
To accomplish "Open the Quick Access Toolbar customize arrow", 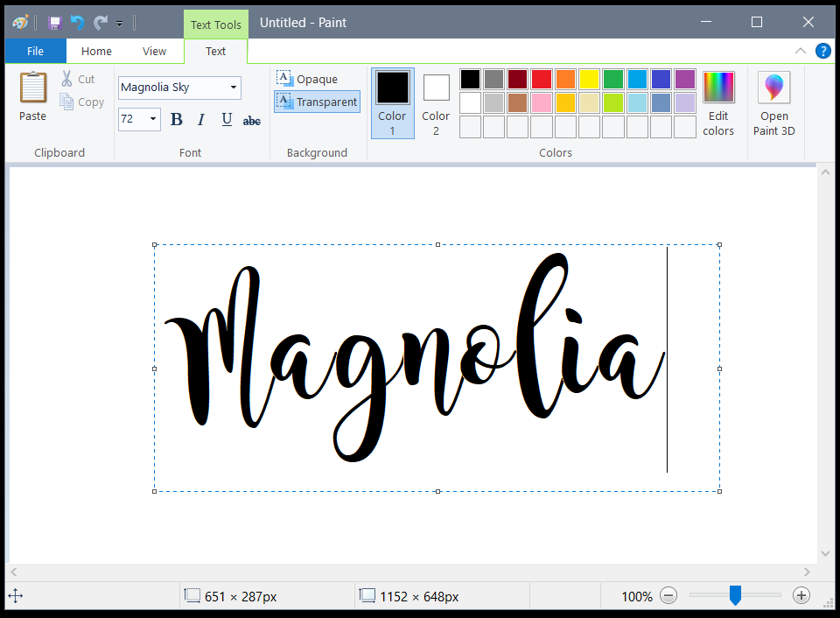I will pos(120,24).
